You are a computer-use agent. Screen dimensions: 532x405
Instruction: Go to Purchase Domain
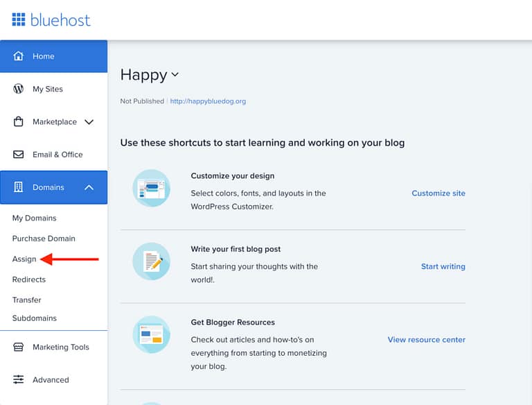44,239
